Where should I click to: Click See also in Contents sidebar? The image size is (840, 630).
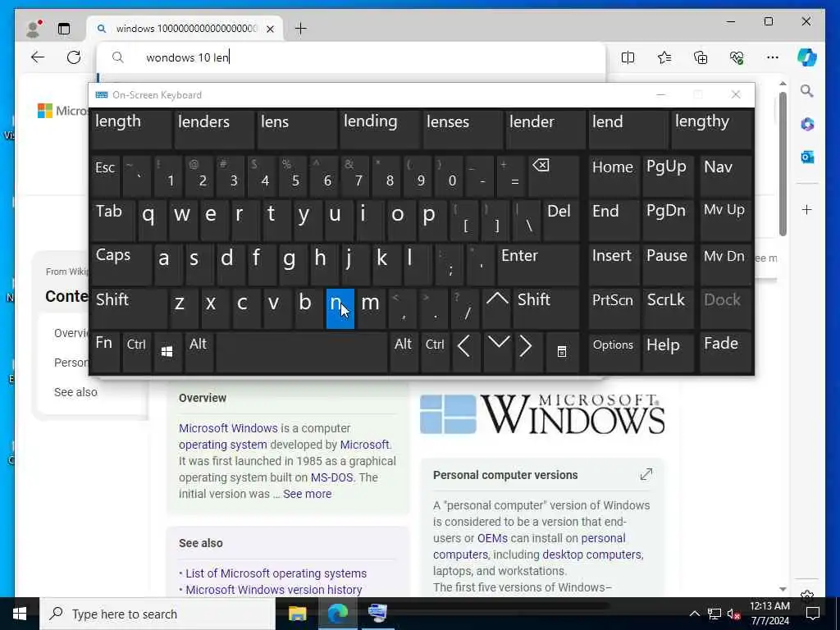(x=75, y=392)
